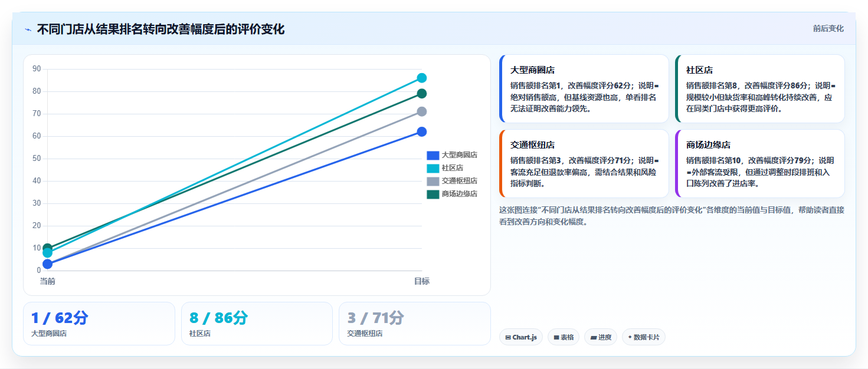The width and height of the screenshot is (868, 369).
Task: Click the 进度 tag chip
Action: [601, 337]
